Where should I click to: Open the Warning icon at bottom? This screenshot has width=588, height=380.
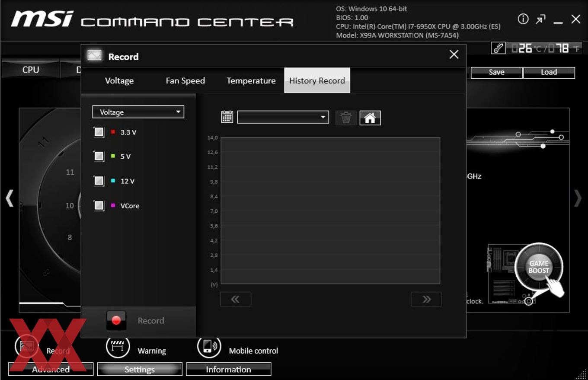click(118, 346)
